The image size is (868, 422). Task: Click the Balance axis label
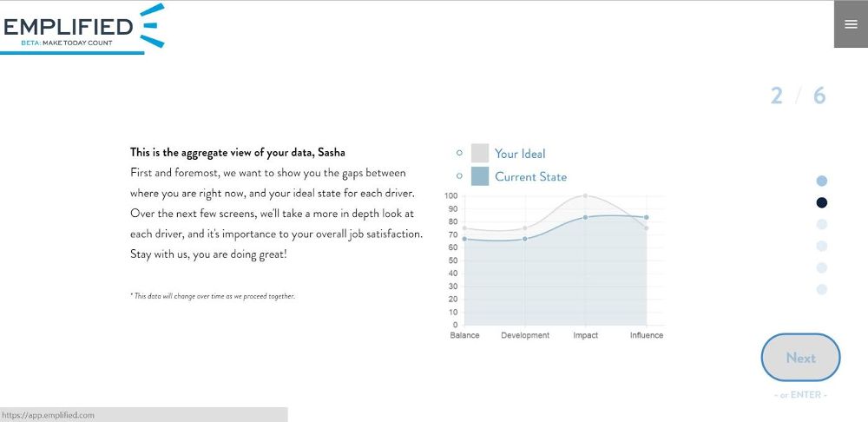464,335
